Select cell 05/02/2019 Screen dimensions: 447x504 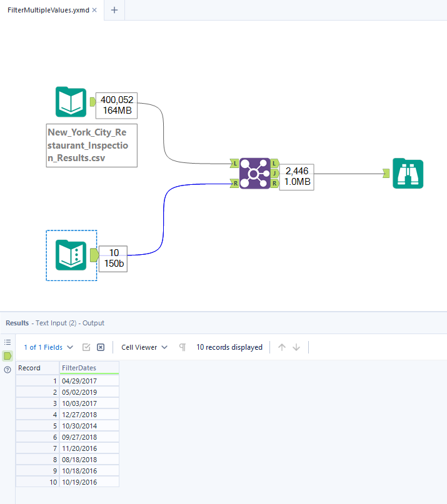click(89, 392)
